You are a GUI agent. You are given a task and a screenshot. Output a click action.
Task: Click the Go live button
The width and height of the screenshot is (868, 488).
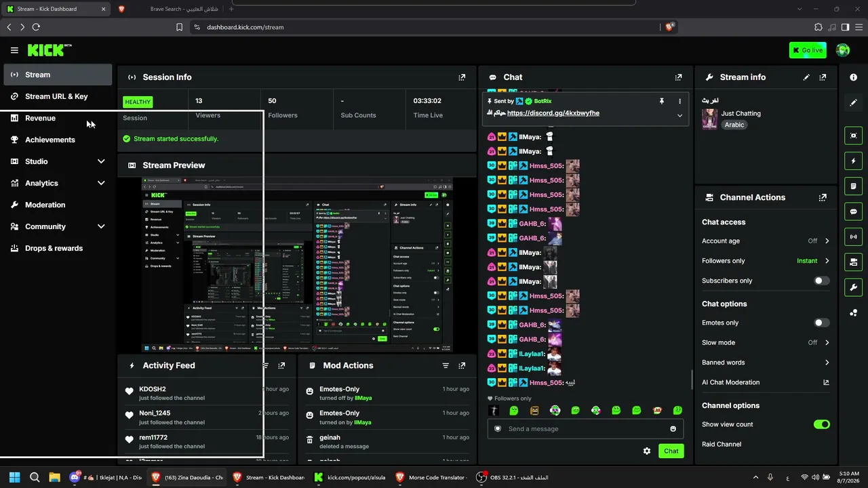click(x=808, y=50)
